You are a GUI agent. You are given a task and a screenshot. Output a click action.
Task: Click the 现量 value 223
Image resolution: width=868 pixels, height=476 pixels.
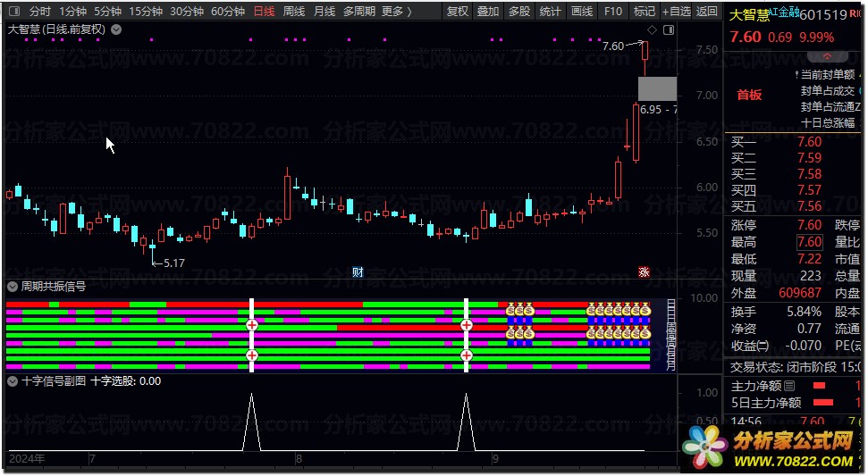point(811,275)
